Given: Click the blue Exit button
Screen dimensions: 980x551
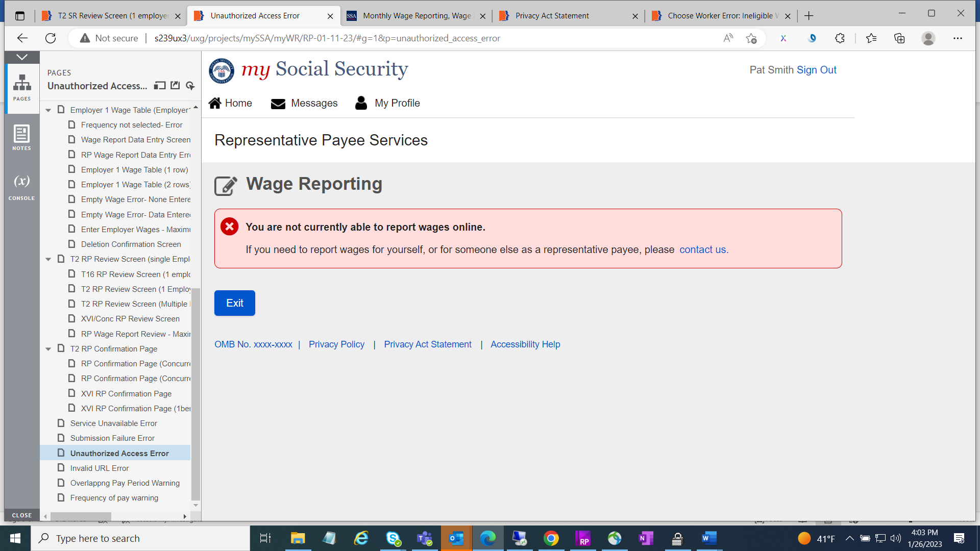Looking at the screenshot, I should coord(234,303).
